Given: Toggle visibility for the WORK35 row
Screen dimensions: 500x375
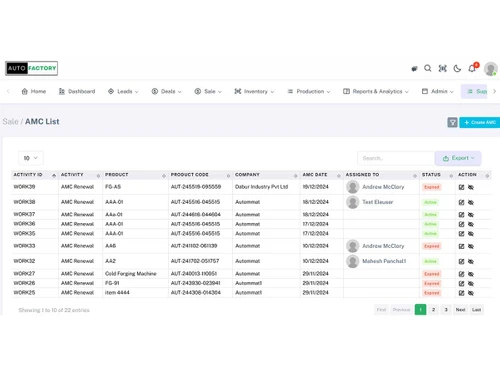Looking at the screenshot, I should tap(471, 234).
